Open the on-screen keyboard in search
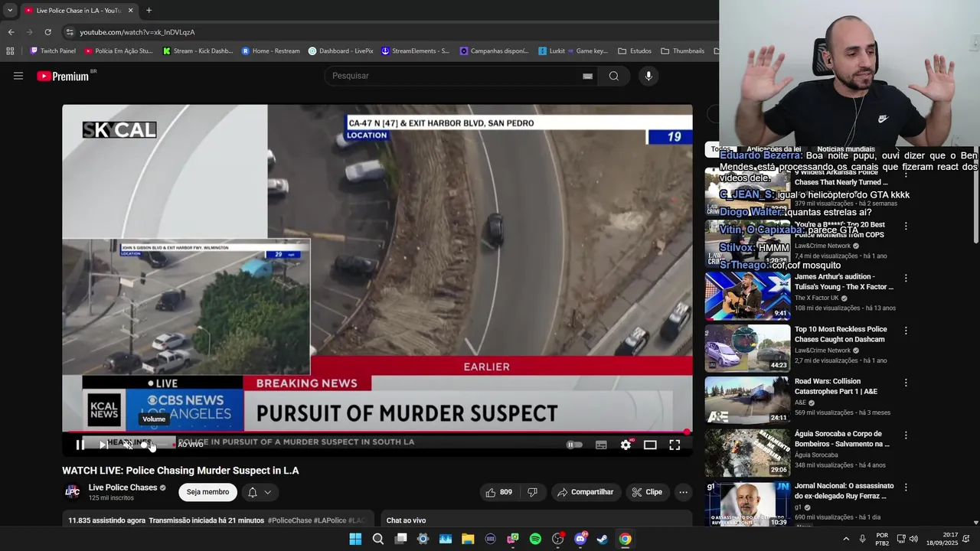980x551 pixels. pyautogui.click(x=587, y=76)
